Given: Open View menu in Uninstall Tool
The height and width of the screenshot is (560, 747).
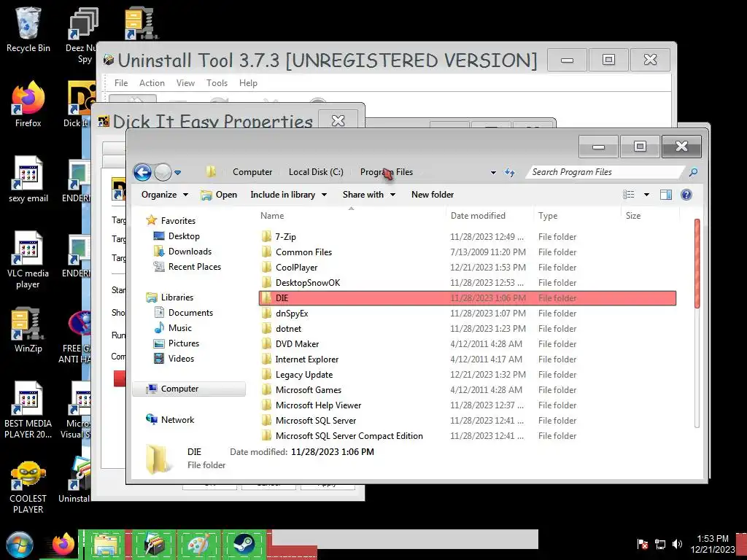Looking at the screenshot, I should point(185,83).
